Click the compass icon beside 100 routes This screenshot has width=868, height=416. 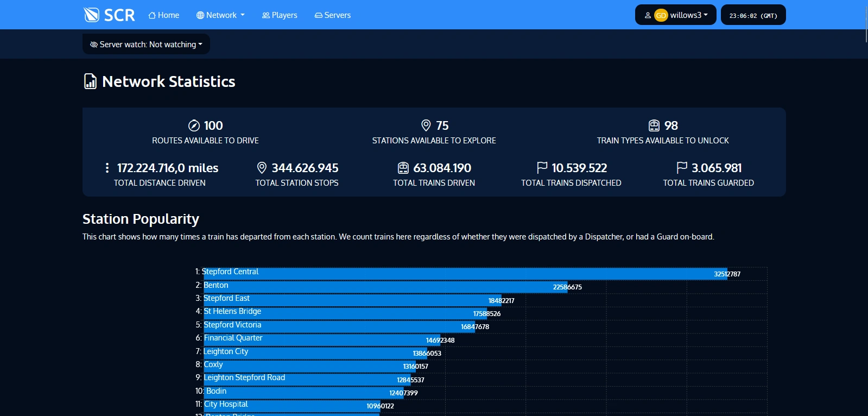[194, 125]
